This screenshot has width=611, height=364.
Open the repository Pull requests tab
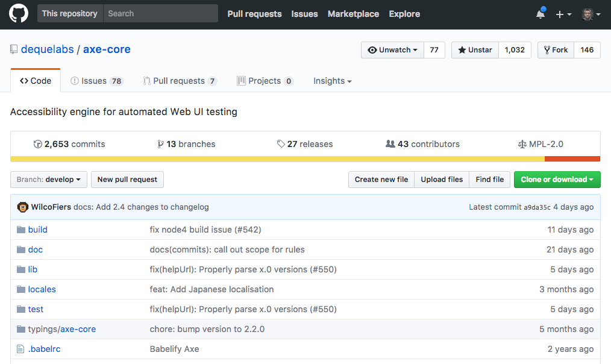pos(180,81)
